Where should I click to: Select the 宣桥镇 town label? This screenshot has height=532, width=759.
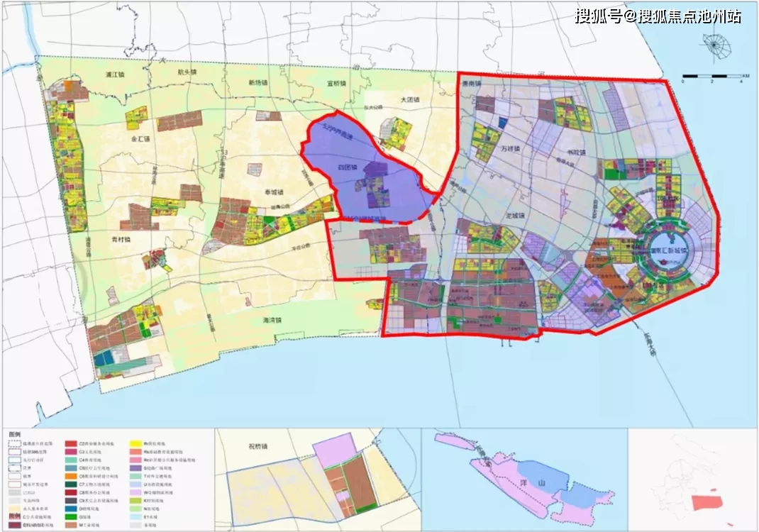[336, 84]
